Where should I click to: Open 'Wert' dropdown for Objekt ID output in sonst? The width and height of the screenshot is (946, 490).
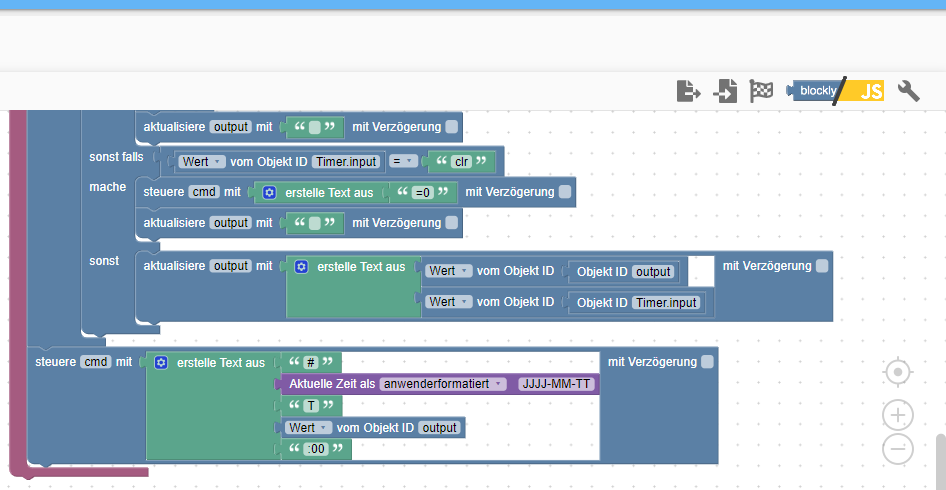[x=449, y=271]
